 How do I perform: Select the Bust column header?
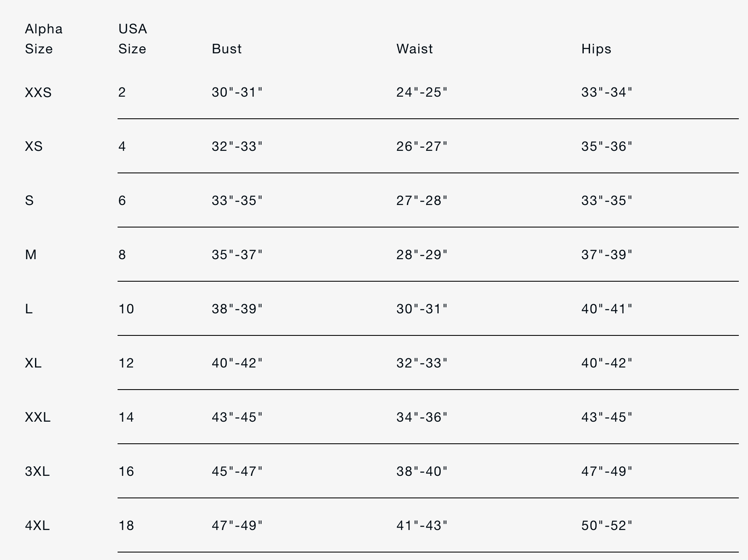click(226, 49)
